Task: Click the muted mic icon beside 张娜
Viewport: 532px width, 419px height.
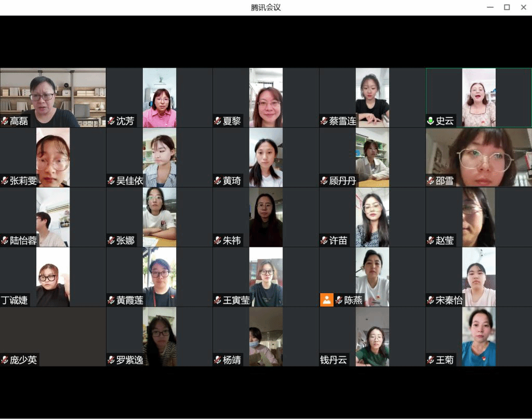Action: point(111,240)
